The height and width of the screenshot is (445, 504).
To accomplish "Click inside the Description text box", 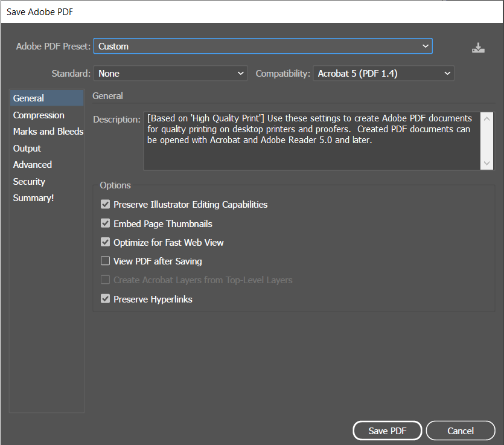I will coord(312,141).
